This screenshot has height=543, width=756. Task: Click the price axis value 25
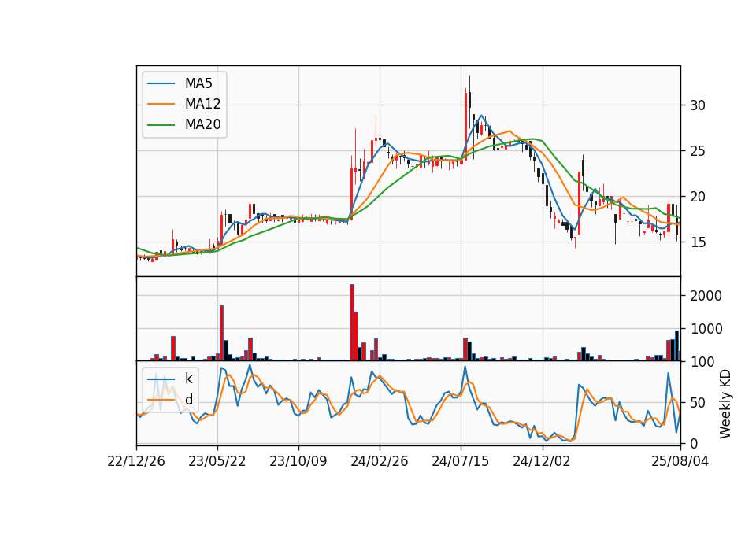pyautogui.click(x=698, y=151)
